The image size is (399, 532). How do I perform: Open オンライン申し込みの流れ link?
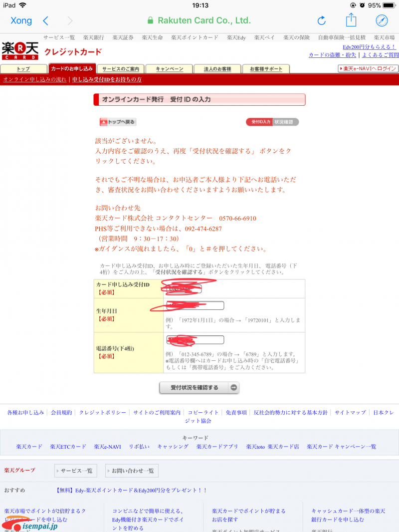(x=34, y=79)
